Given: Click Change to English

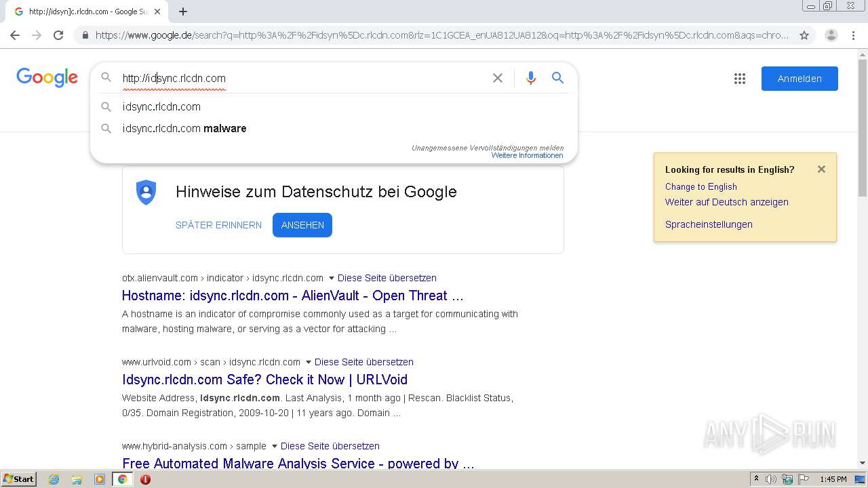Looking at the screenshot, I should point(701,186).
